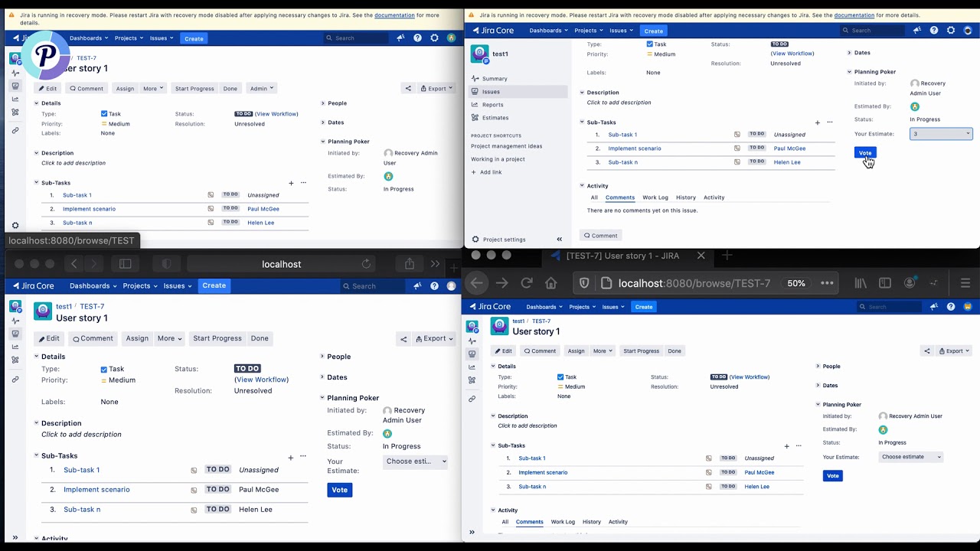Viewport: 980px width, 551px height.
Task: Open project settings gear in top-left window sidebar
Action: [15, 226]
